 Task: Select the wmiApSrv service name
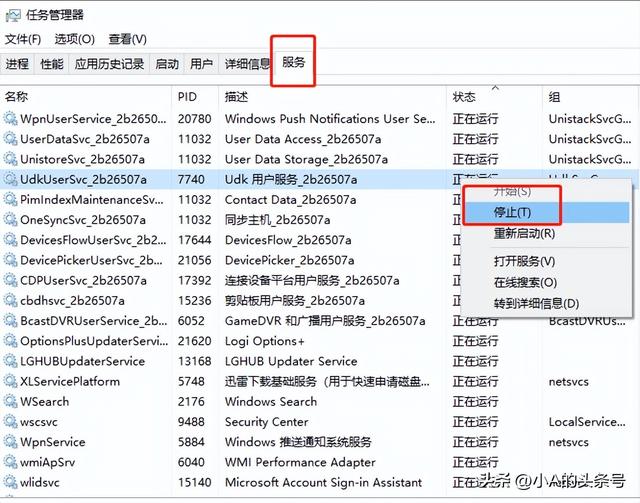click(47, 462)
